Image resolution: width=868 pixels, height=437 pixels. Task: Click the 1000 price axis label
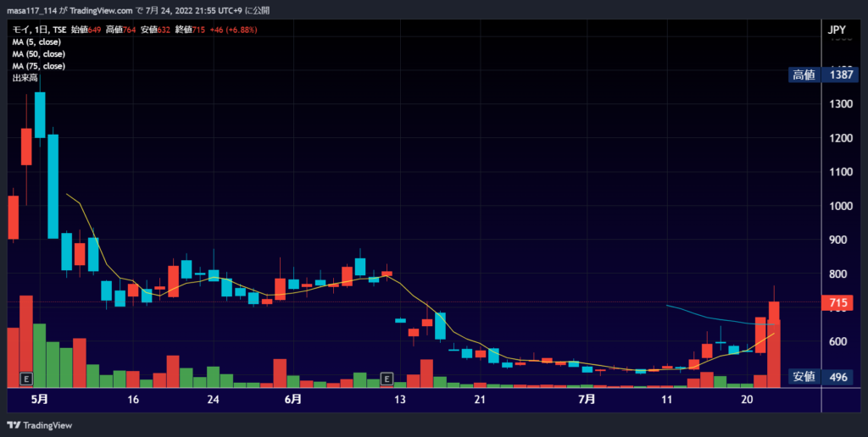[x=841, y=206]
